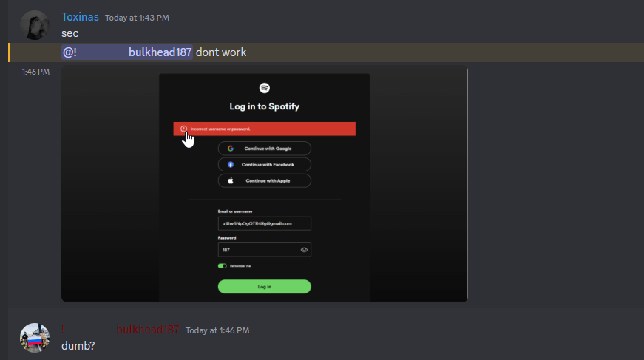Viewport: 644px width, 360px height.
Task: Click the warning icon in the red error banner
Action: pos(183,129)
